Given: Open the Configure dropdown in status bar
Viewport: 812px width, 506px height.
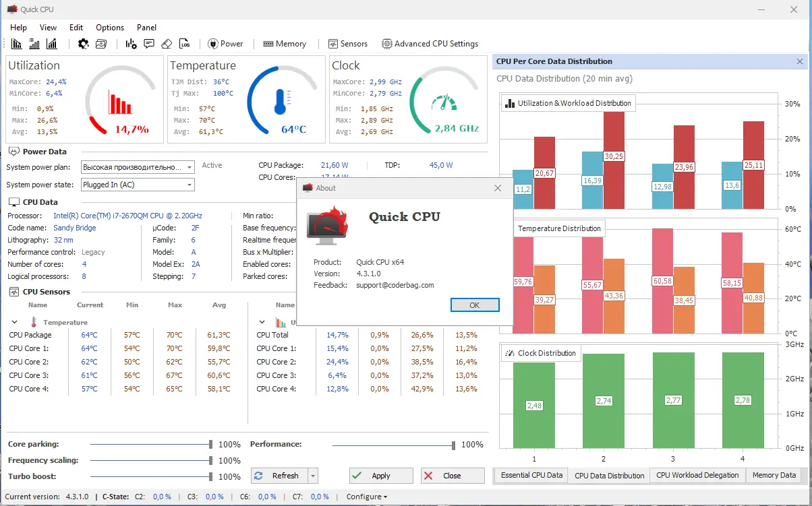Looking at the screenshot, I should tap(367, 497).
